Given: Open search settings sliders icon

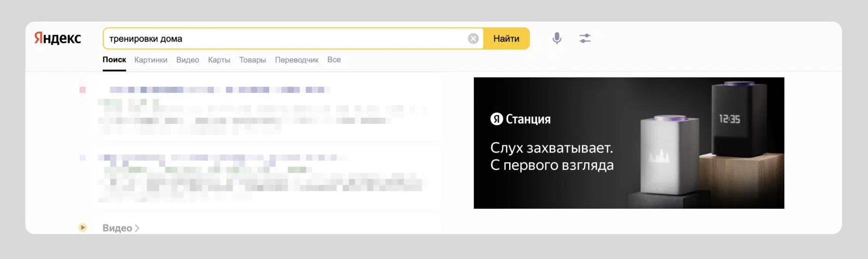Looking at the screenshot, I should [x=585, y=38].
